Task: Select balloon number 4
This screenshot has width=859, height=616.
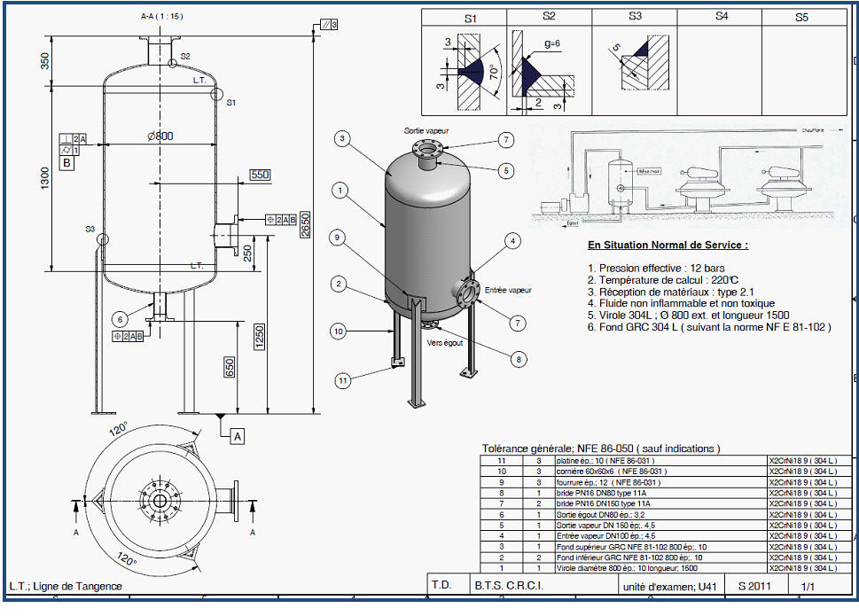Action: point(512,241)
